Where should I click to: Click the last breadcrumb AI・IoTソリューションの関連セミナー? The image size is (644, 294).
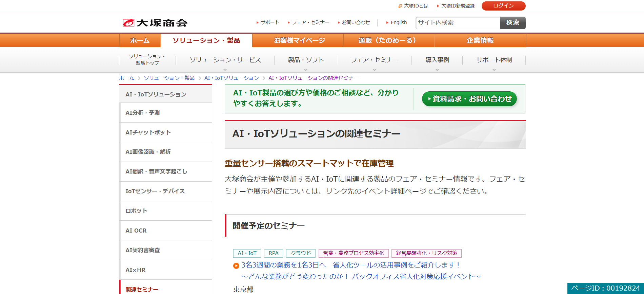point(313,78)
